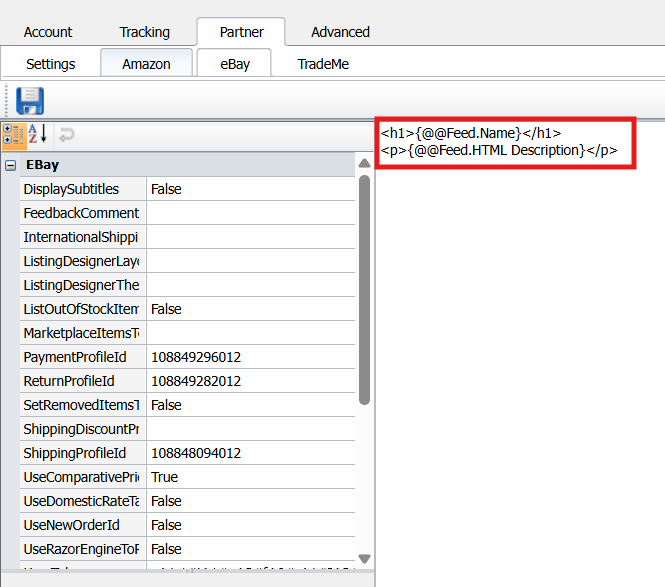The image size is (665, 587).
Task: Click the empty FeedbackComment value field
Action: pos(251,213)
